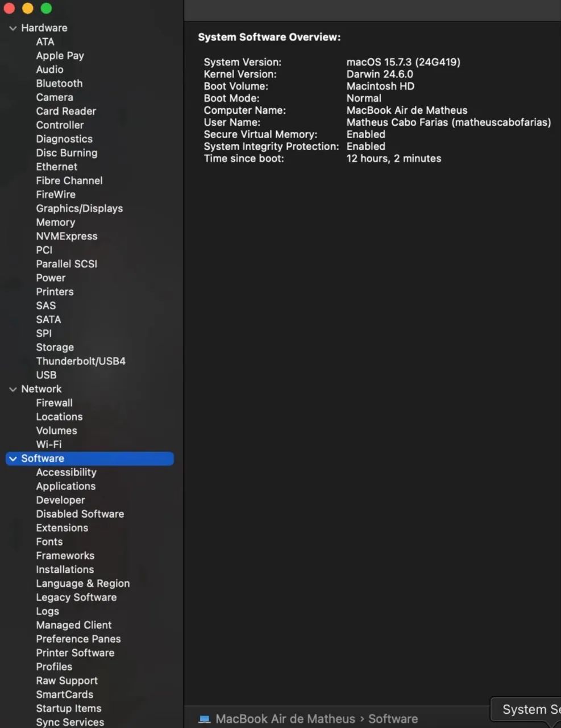Collapse the Hardware section chevron
The image size is (561, 728).
click(x=13, y=28)
